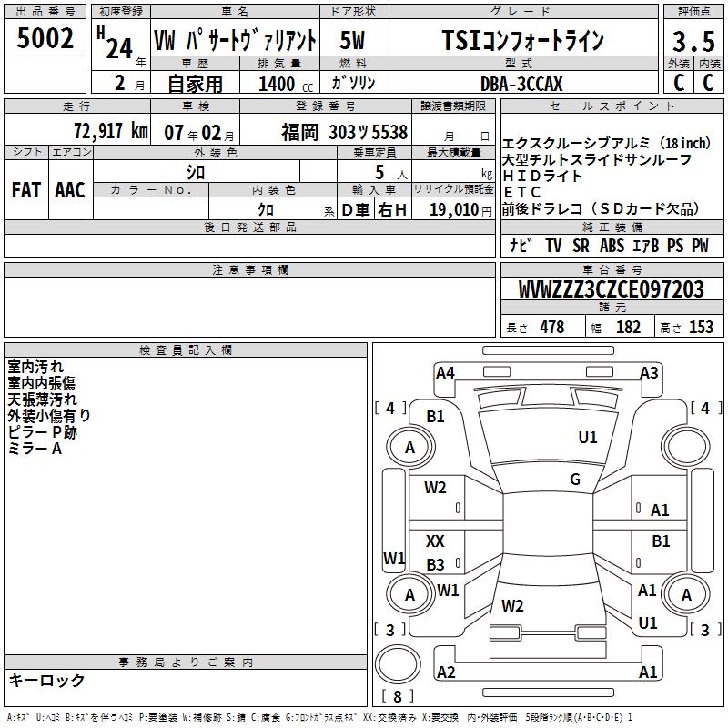Click the TV equipment entry

click(553, 246)
